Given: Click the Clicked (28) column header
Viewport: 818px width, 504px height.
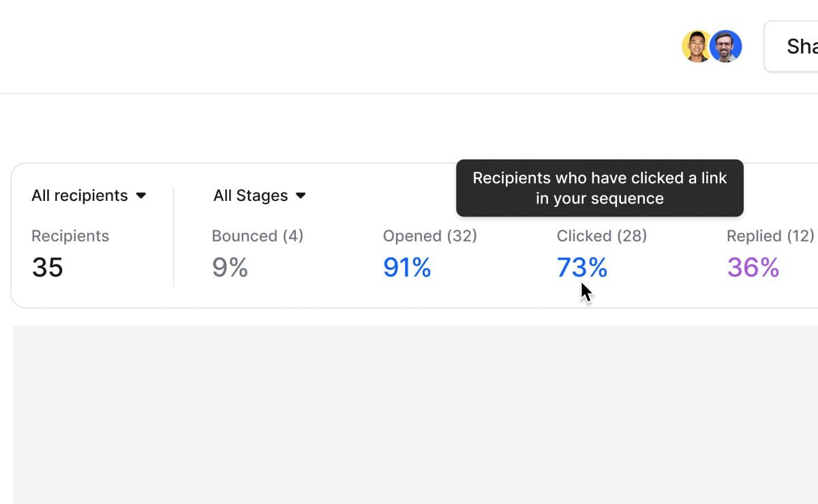Looking at the screenshot, I should click(601, 236).
